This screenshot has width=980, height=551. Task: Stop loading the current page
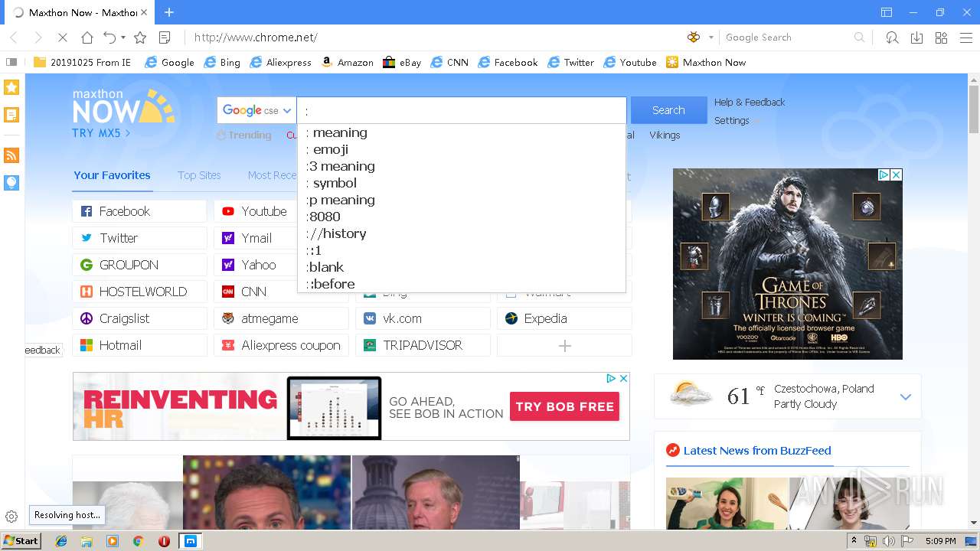[x=63, y=37]
